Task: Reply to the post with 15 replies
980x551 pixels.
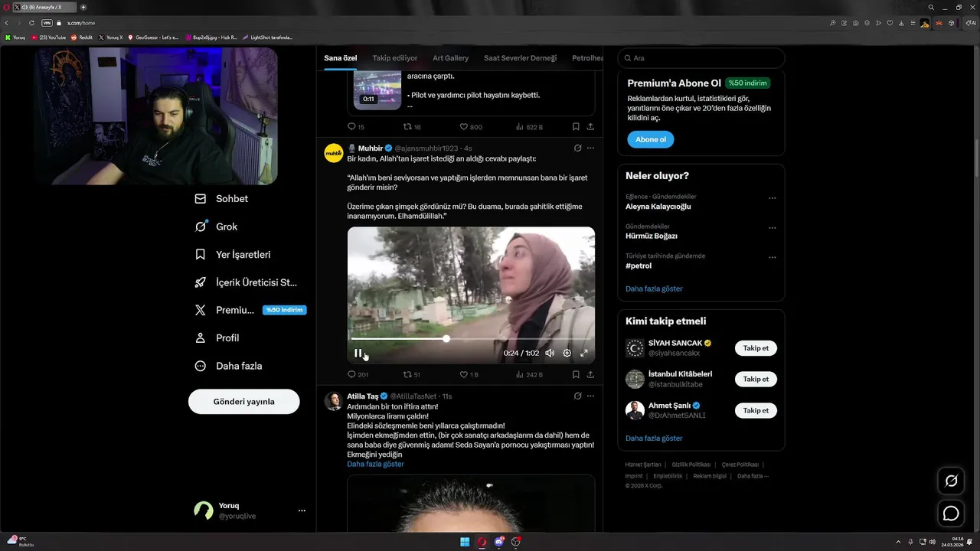Action: pyautogui.click(x=356, y=126)
